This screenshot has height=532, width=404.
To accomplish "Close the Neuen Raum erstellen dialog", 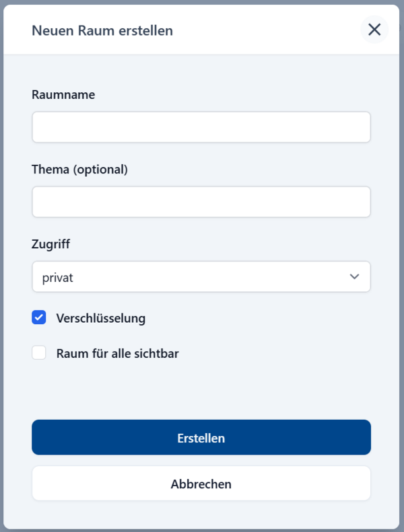I will pyautogui.click(x=374, y=30).
